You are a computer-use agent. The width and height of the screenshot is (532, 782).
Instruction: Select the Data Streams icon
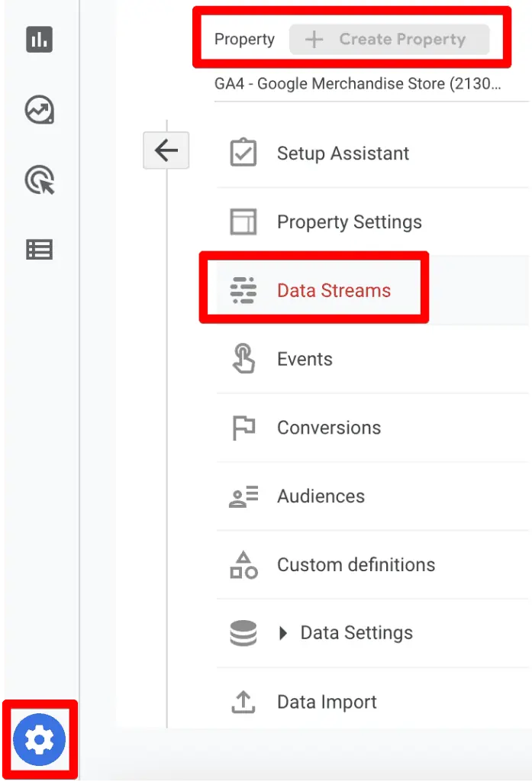pos(243,288)
